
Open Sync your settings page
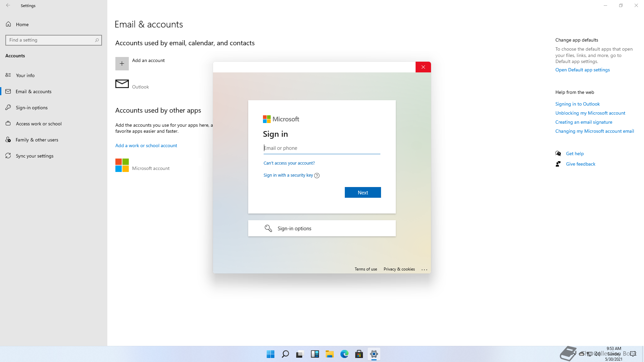[x=54, y=156]
